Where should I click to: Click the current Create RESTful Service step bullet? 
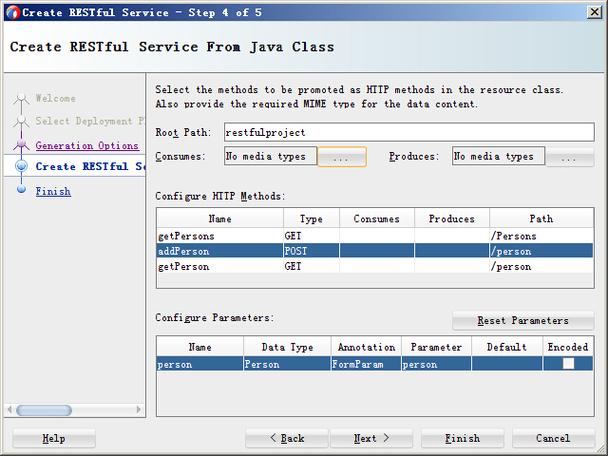[21, 166]
